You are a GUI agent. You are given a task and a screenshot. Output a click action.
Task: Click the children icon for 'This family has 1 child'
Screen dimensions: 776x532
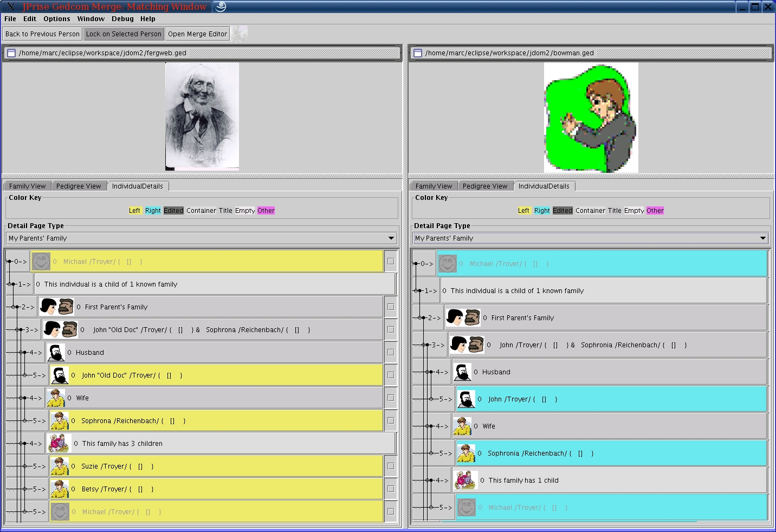click(465, 480)
